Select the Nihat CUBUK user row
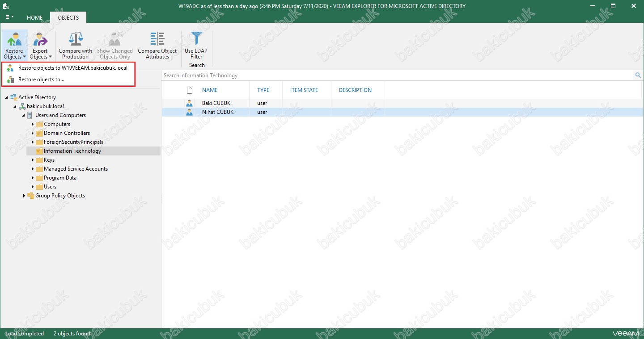Image resolution: width=644 pixels, height=339 pixels. click(402, 112)
